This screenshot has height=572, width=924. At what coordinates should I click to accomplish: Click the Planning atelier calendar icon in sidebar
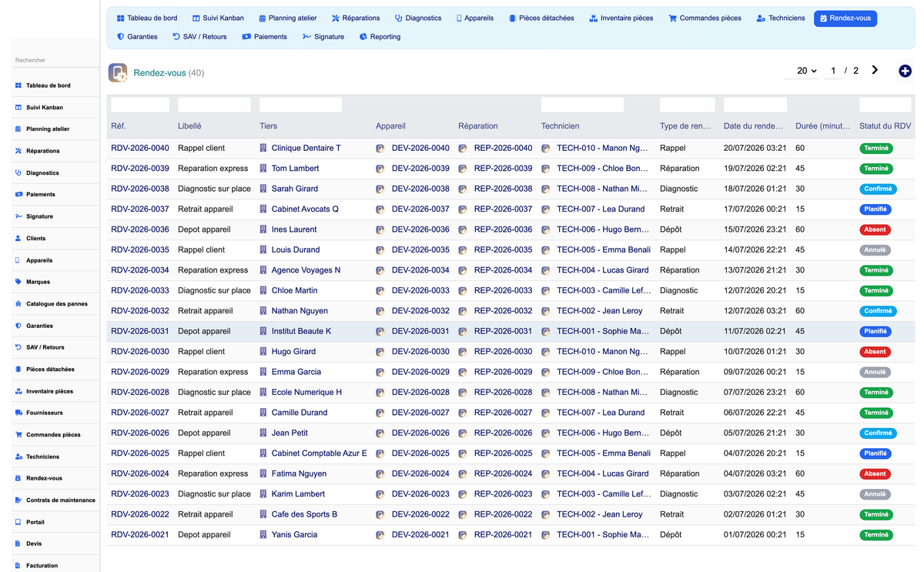pos(18,129)
